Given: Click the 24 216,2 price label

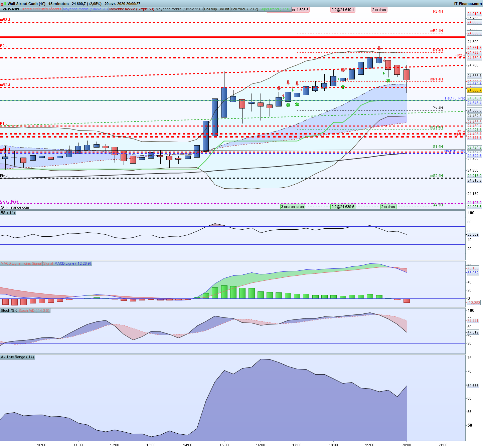Looking at the screenshot, I should click(x=474, y=180).
